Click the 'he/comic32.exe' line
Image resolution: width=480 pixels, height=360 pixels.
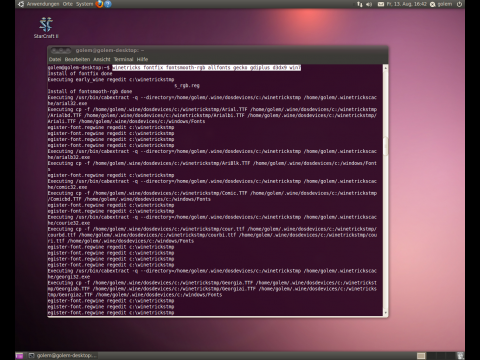(x=67, y=187)
